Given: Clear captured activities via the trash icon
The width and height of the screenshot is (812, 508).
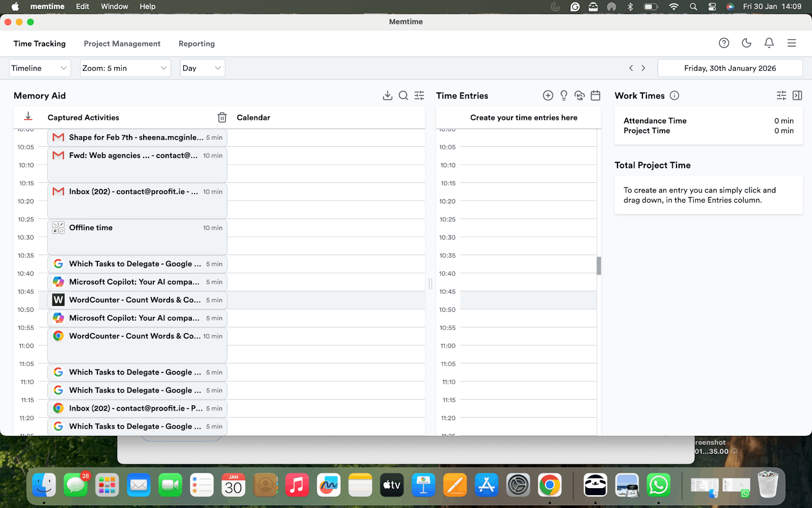Looking at the screenshot, I should pyautogui.click(x=222, y=117).
